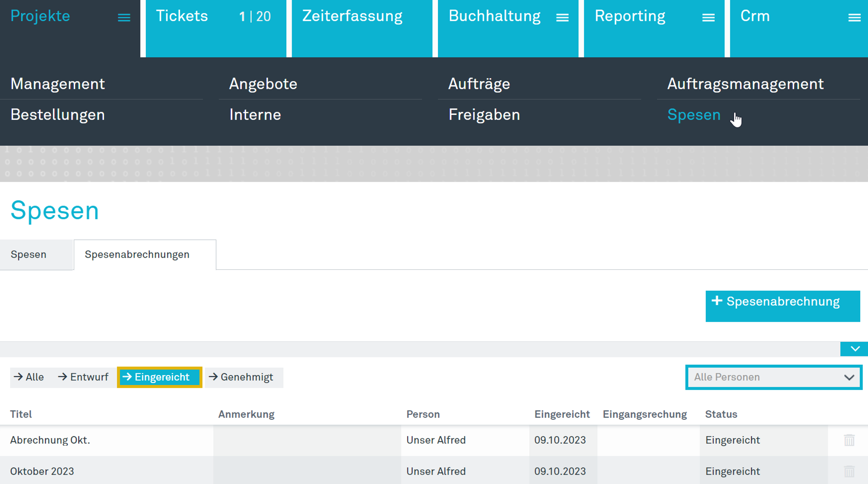This screenshot has height=484, width=868.
Task: Sort by the Titel column header
Action: click(21, 414)
